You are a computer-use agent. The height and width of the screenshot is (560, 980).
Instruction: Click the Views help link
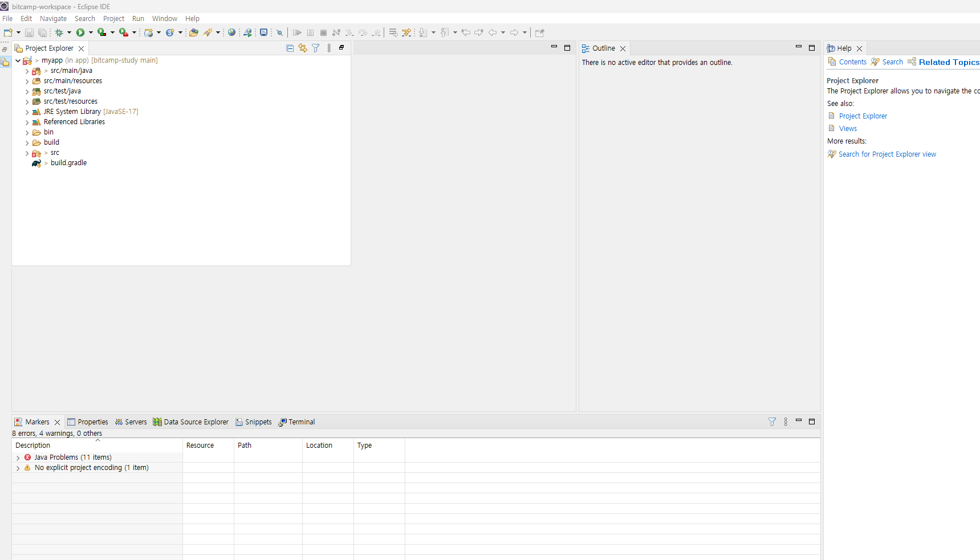pos(848,129)
